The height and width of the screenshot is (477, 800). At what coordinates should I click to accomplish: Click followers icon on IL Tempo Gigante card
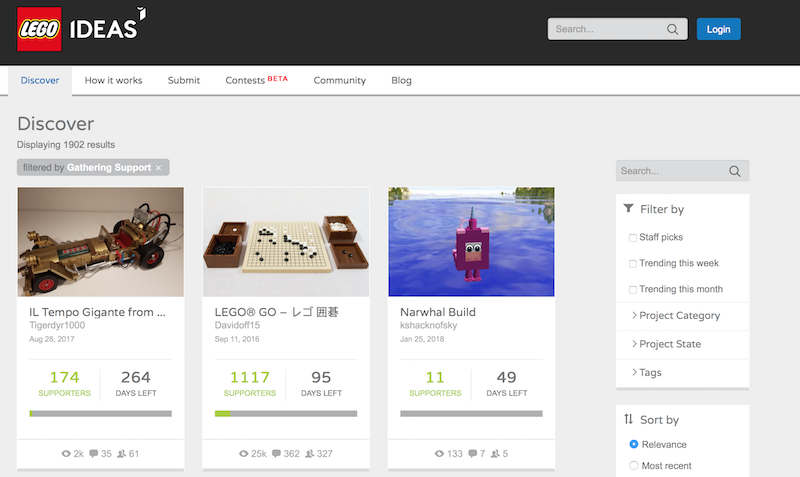[x=121, y=454]
